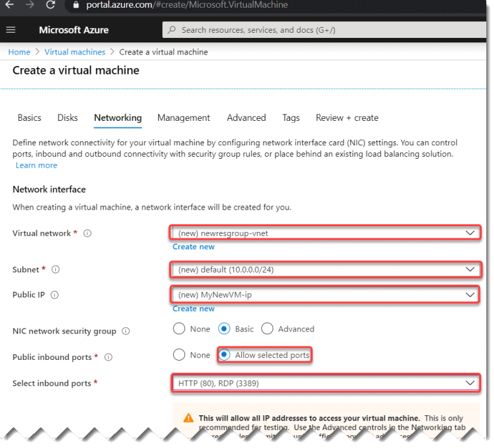Click the padlock site security icon
Screen dimensions: 494x448
(x=76, y=4)
